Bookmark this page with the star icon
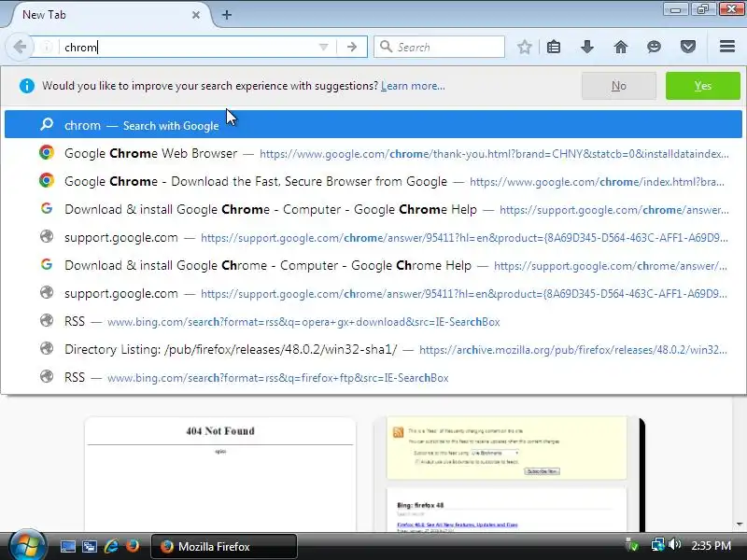 [x=525, y=47]
